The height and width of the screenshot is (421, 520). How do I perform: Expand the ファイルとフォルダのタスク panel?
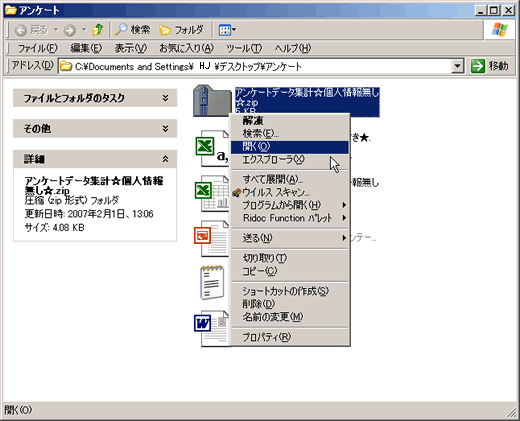[95, 98]
